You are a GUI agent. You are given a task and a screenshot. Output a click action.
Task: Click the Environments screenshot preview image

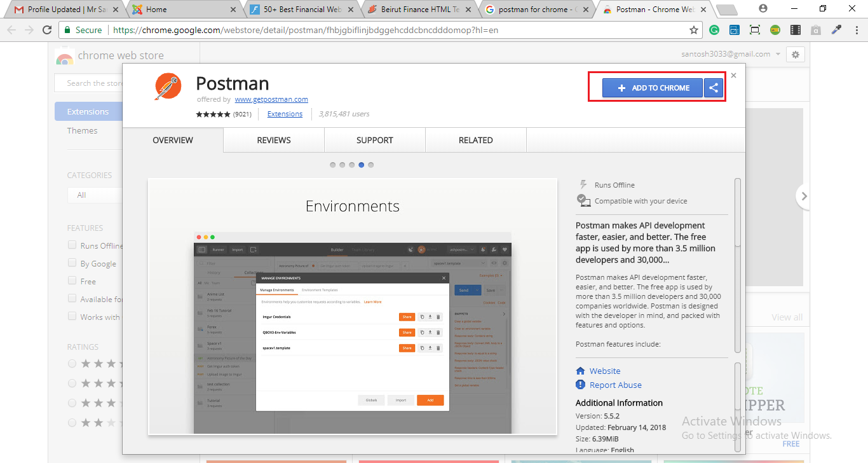[353, 307]
